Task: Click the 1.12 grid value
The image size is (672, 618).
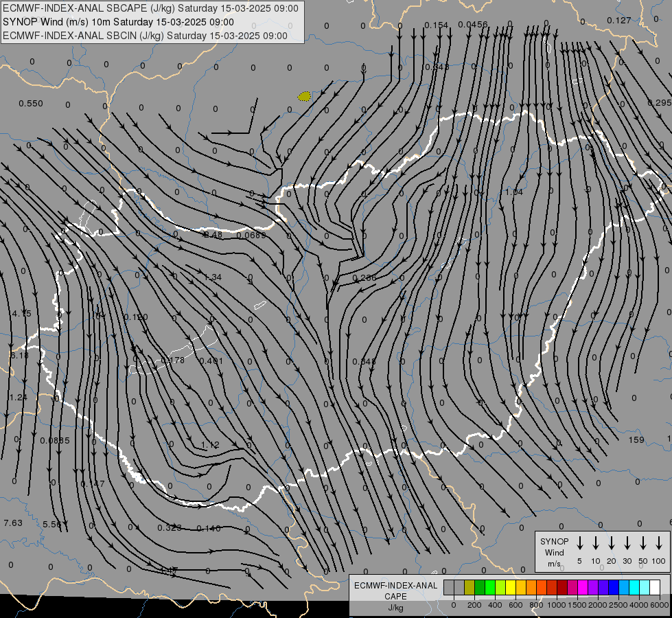Action: click(x=210, y=445)
